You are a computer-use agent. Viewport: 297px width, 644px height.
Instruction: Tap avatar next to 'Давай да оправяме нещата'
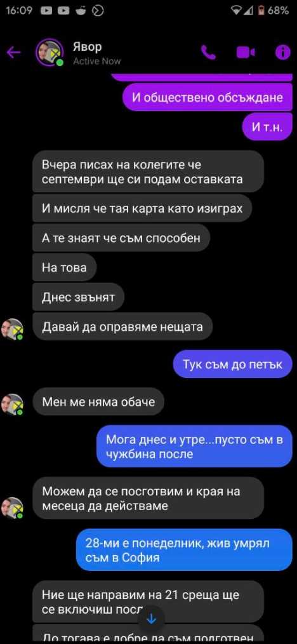(x=12, y=329)
